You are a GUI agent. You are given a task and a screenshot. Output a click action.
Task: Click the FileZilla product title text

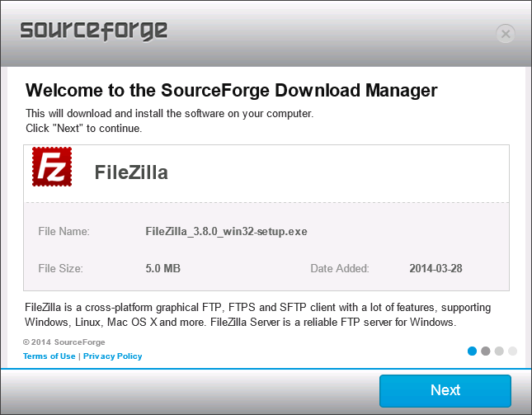point(131,172)
